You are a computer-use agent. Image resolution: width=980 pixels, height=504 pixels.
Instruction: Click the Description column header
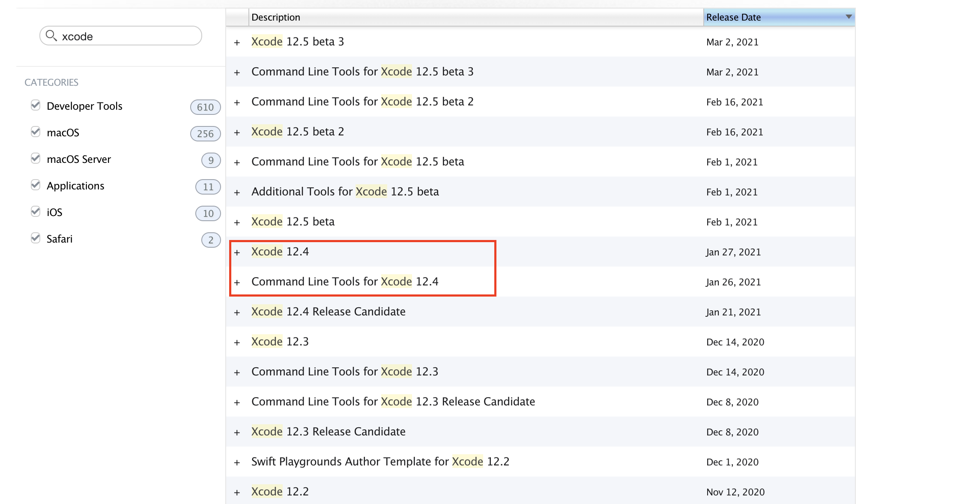click(x=276, y=17)
